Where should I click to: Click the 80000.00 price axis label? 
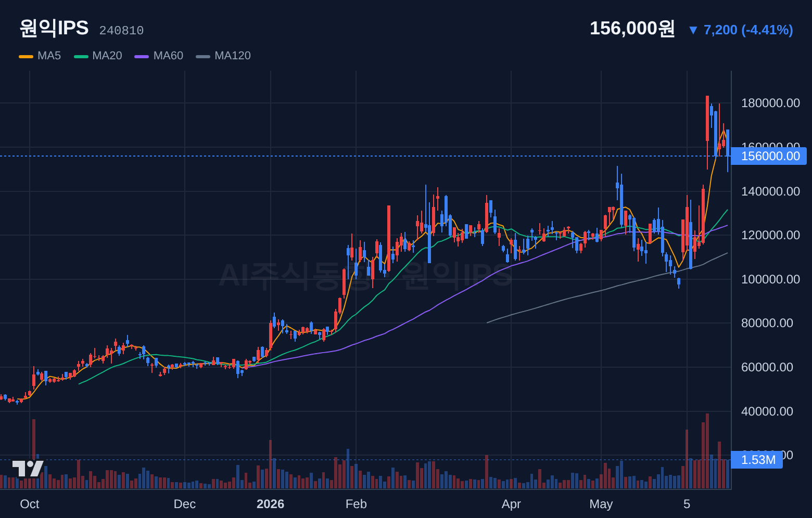pyautogui.click(x=767, y=323)
